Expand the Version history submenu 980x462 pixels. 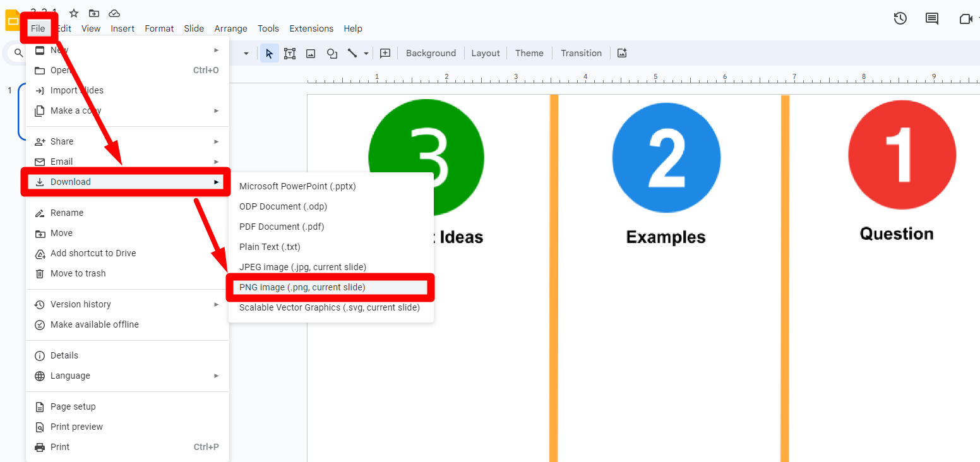[x=128, y=304]
